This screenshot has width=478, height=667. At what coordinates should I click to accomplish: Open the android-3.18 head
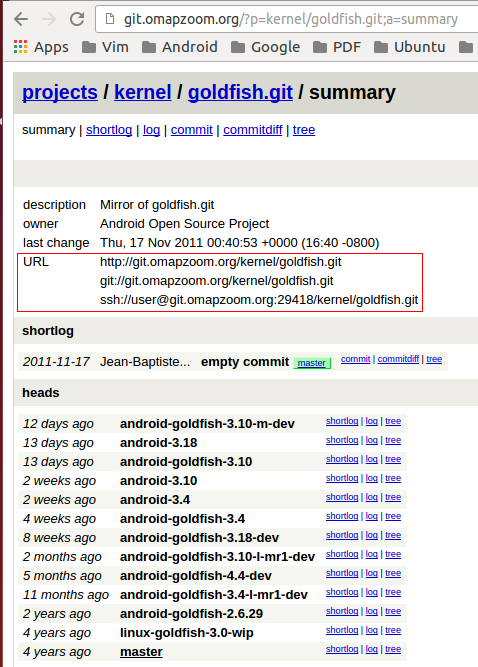coord(159,443)
